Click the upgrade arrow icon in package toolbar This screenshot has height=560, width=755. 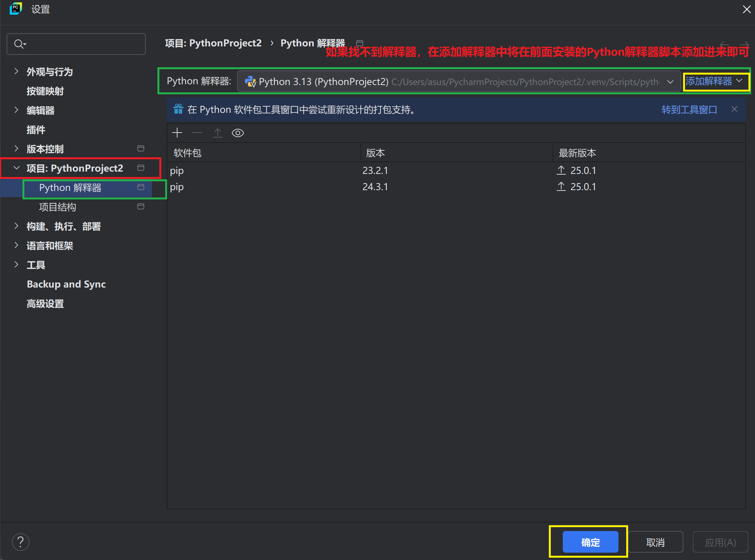[x=218, y=133]
